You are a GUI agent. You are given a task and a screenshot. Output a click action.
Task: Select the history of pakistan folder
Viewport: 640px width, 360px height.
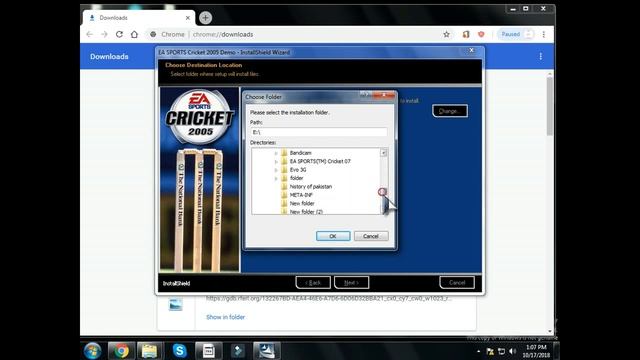coord(310,187)
